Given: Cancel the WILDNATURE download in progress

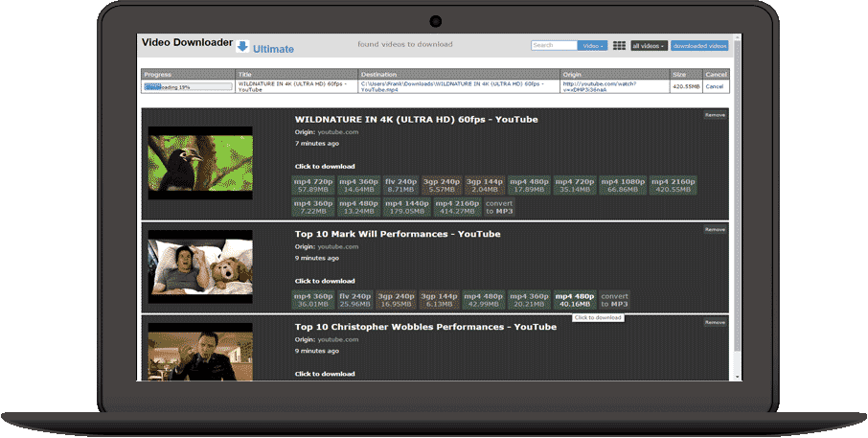Looking at the screenshot, I should pos(715,86).
